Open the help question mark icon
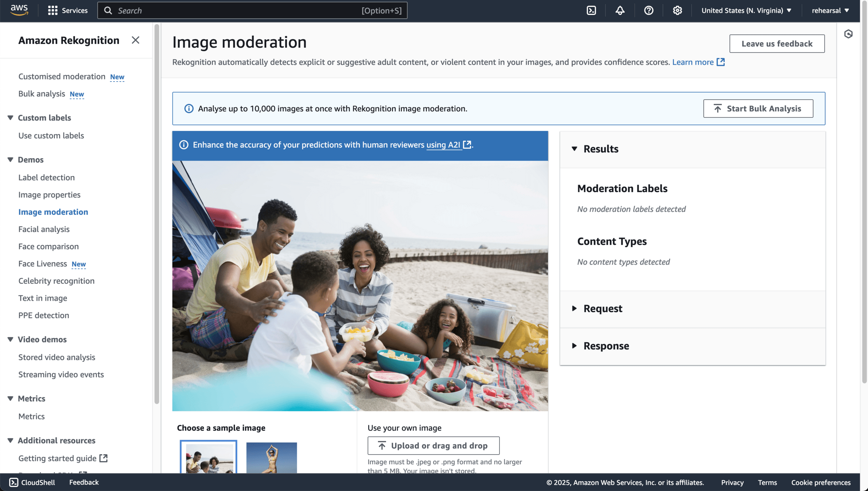This screenshot has height=491, width=868. [x=649, y=11]
